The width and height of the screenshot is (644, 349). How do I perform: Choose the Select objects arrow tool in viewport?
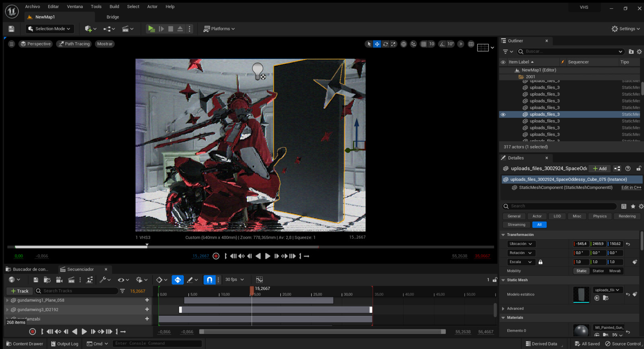(369, 44)
